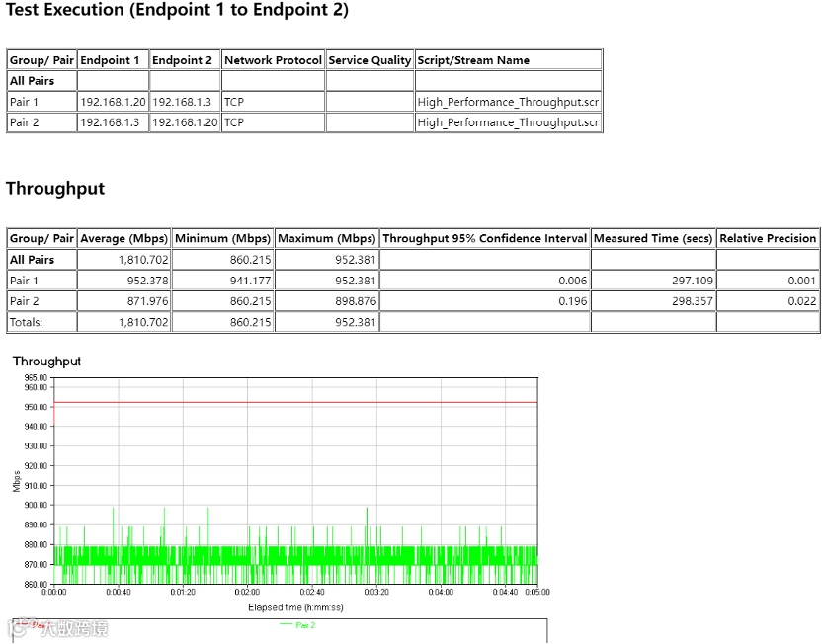Click the Totals: row label

27,322
